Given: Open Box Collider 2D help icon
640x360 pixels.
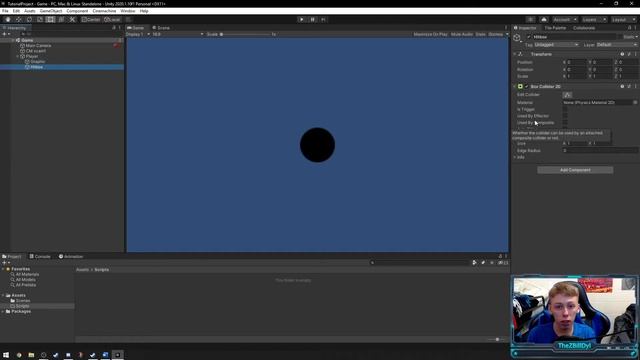Looking at the screenshot, I should pos(622,87).
